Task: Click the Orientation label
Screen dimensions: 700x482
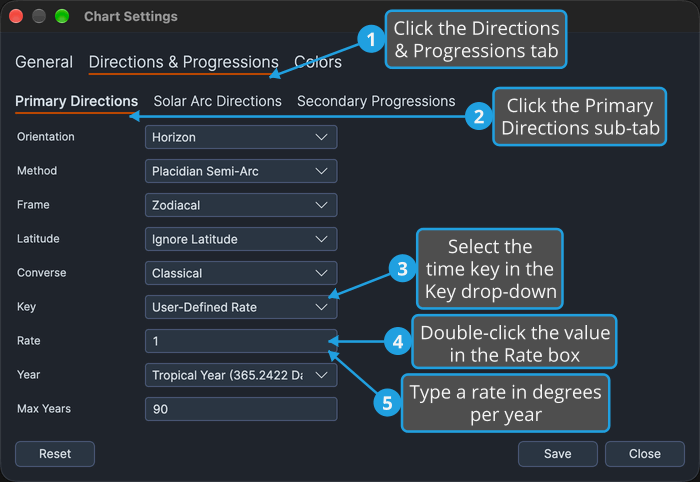Action: click(x=46, y=137)
